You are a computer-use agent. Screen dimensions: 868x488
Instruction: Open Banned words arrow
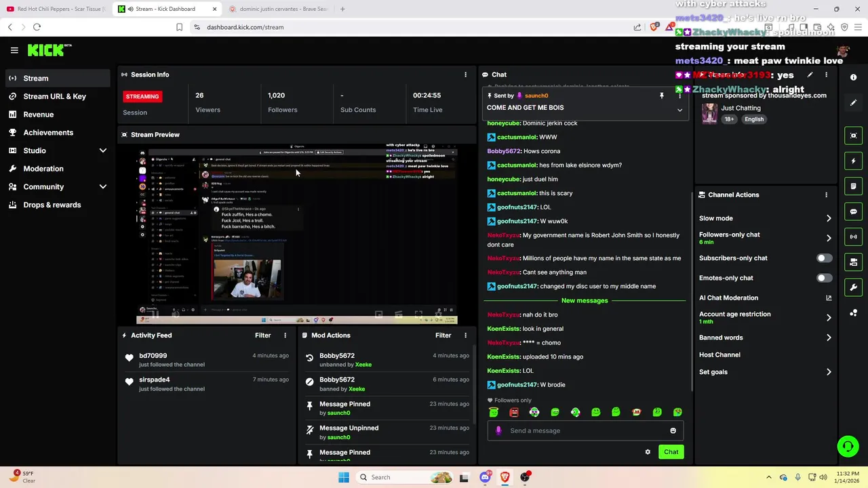[829, 338]
